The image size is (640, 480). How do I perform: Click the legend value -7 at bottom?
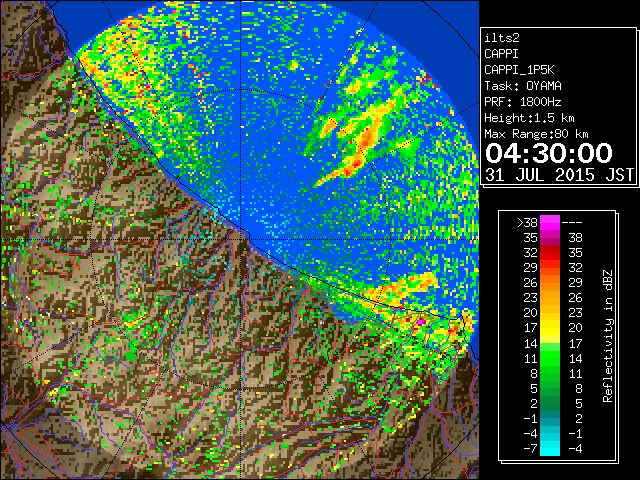point(530,449)
